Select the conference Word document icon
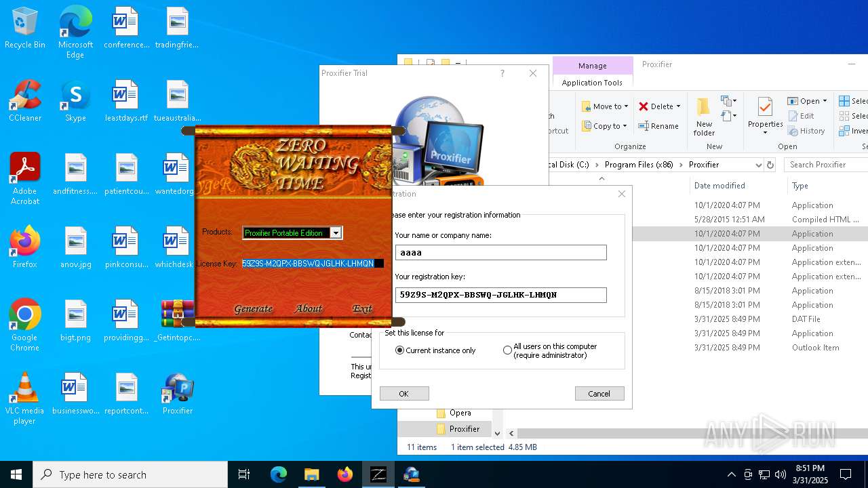868x488 pixels. tap(126, 28)
